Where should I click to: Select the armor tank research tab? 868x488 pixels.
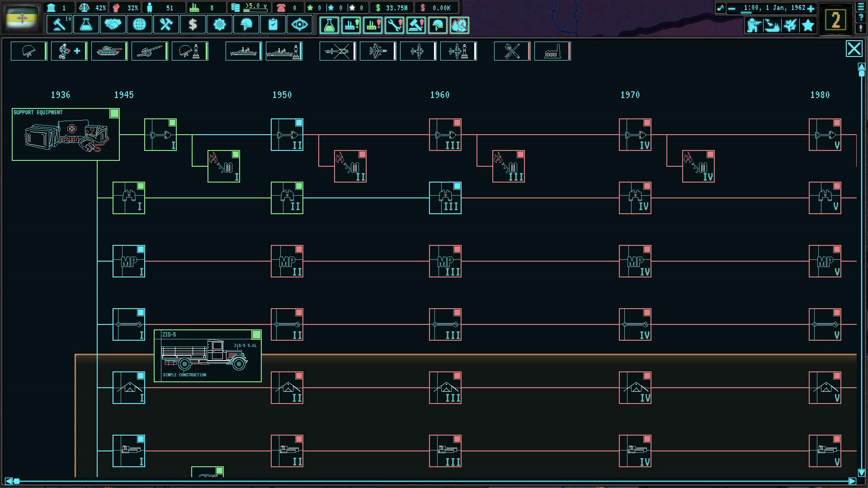pyautogui.click(x=109, y=51)
